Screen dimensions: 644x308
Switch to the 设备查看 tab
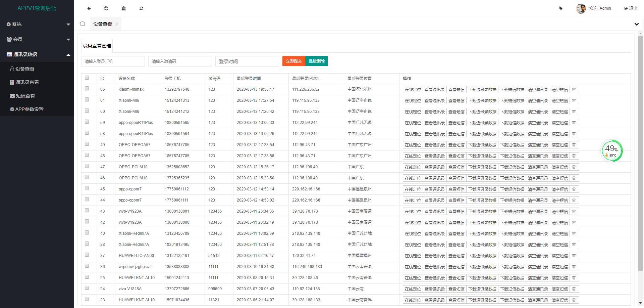(103, 24)
